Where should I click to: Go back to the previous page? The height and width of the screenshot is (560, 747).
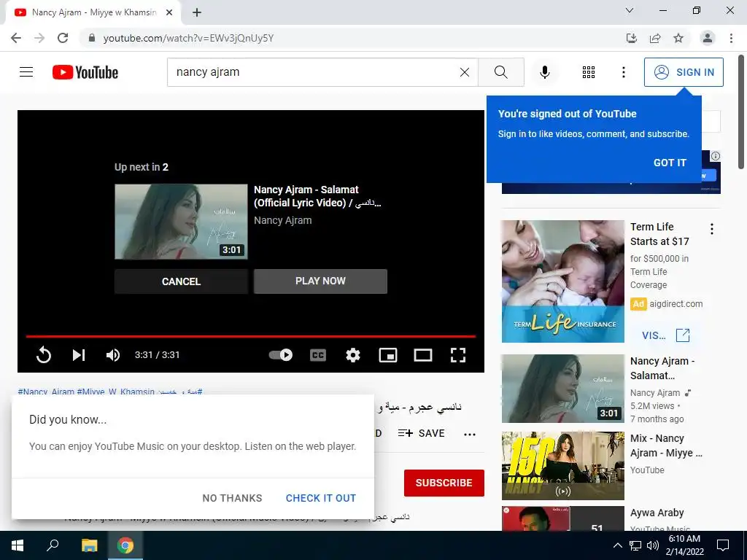(x=16, y=38)
